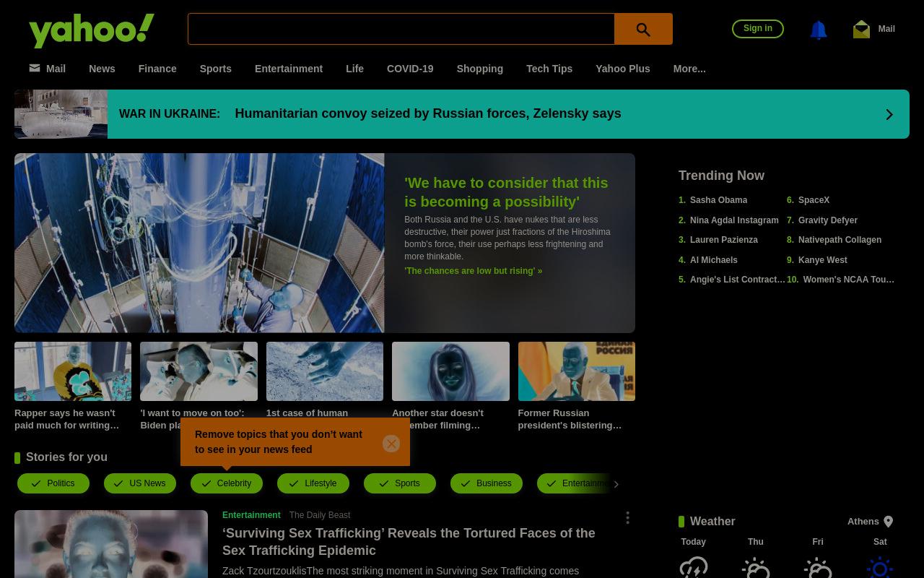The height and width of the screenshot is (578, 924).
Task: Open the Shopping tab
Action: (x=479, y=69)
